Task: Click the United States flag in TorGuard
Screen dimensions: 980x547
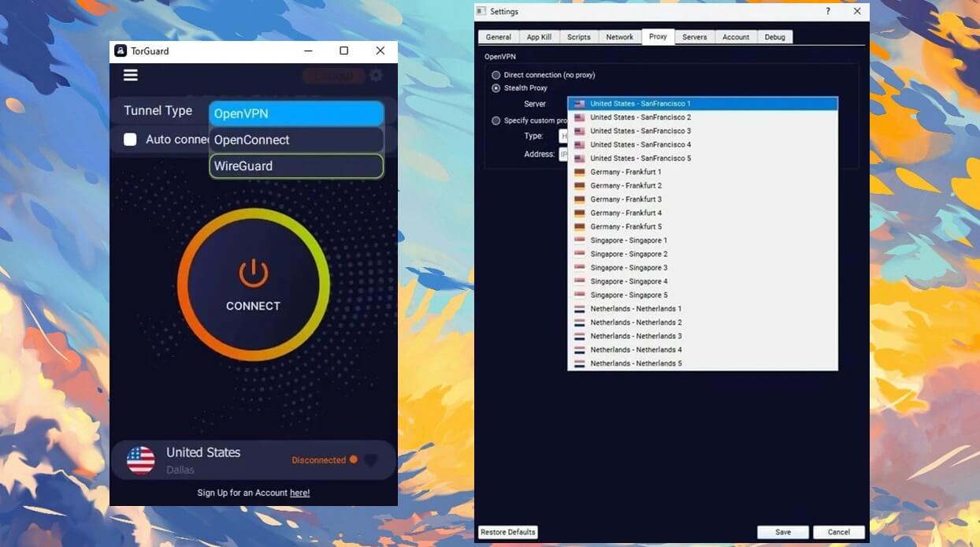Action: (x=141, y=460)
